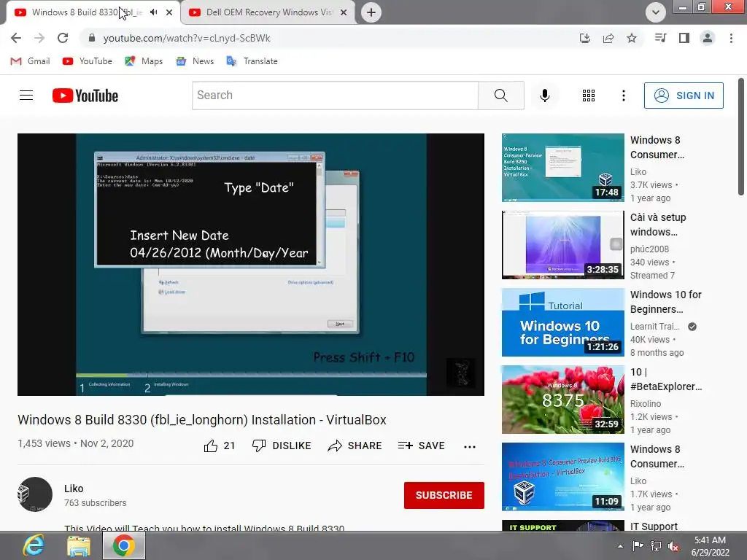Click SAVE to playlist button

421,446
